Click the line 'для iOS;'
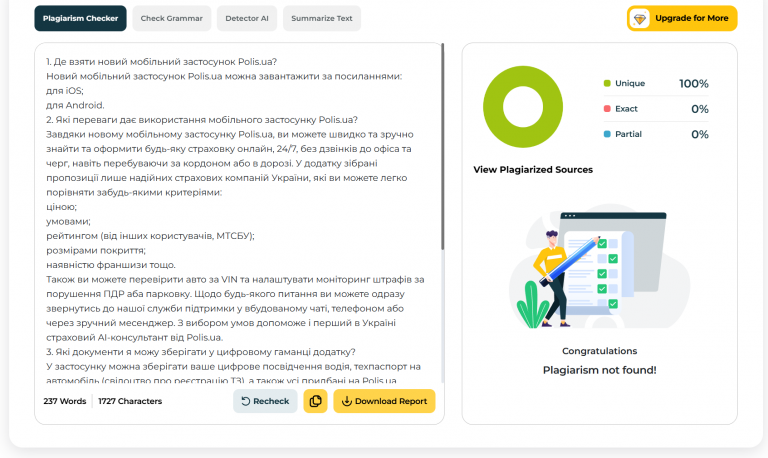The width and height of the screenshot is (768, 458). coord(65,91)
